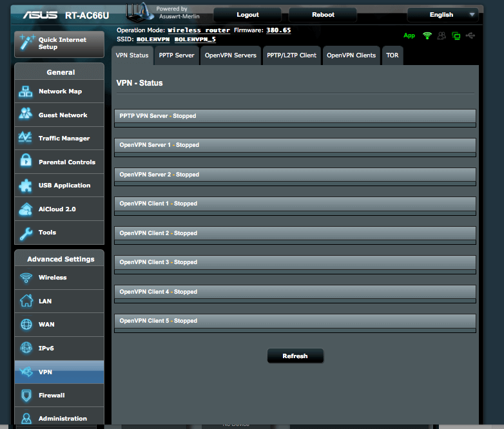Open the PPTP/L2TP Client tab
504x429 pixels.
point(291,55)
